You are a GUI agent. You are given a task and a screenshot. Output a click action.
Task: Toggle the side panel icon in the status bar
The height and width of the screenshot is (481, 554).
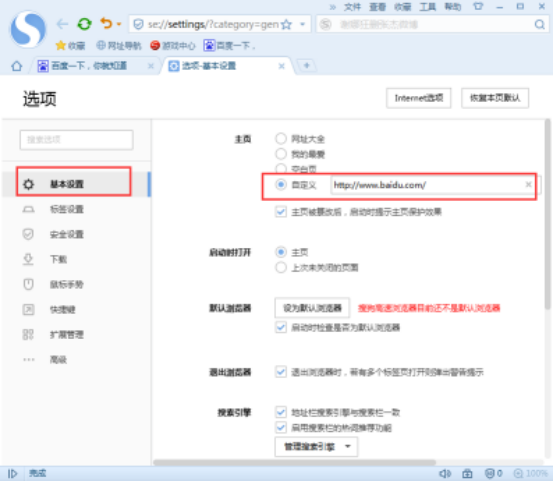click(x=12, y=473)
